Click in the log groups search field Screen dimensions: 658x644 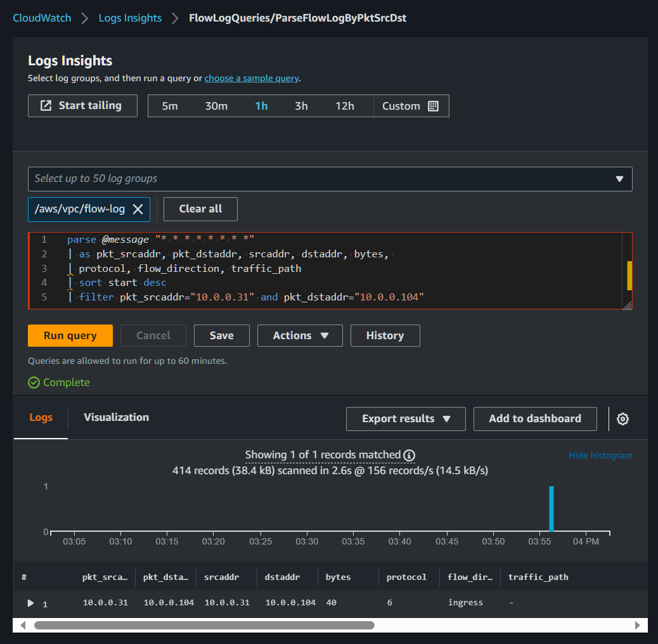pyautogui.click(x=330, y=179)
